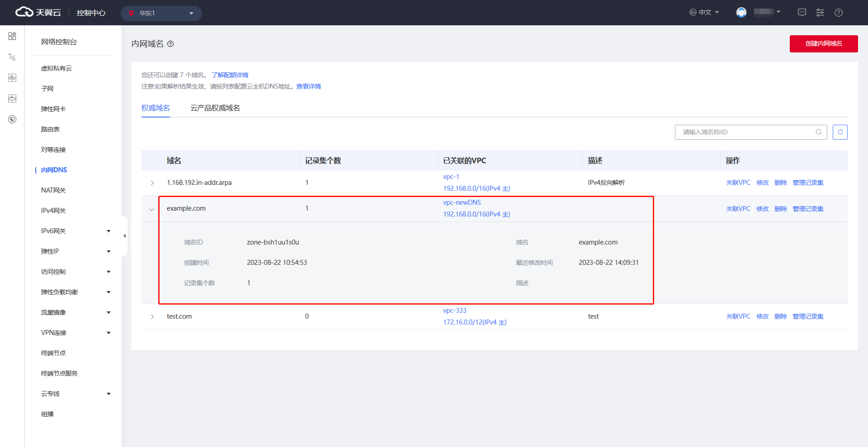Open the services grid icon in left rail

click(x=12, y=36)
